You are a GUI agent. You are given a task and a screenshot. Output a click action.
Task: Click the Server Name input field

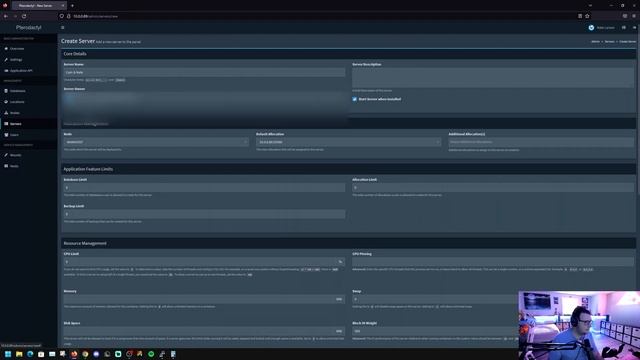204,72
